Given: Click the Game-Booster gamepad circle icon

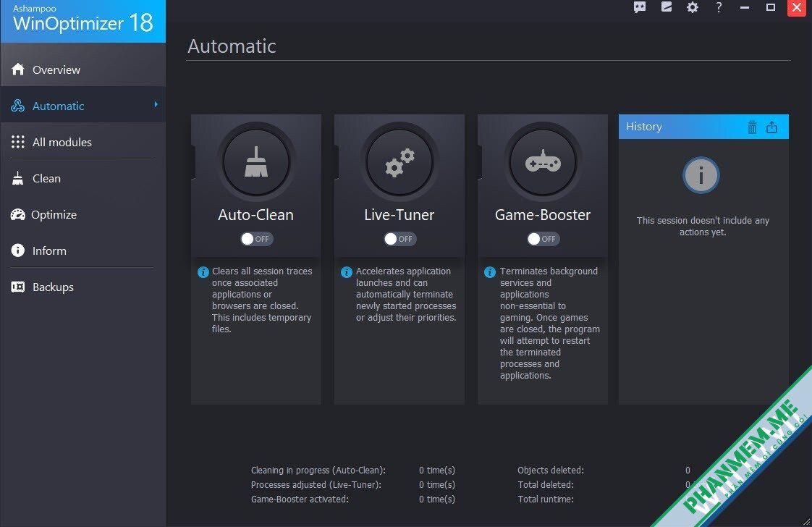Looking at the screenshot, I should (x=543, y=162).
